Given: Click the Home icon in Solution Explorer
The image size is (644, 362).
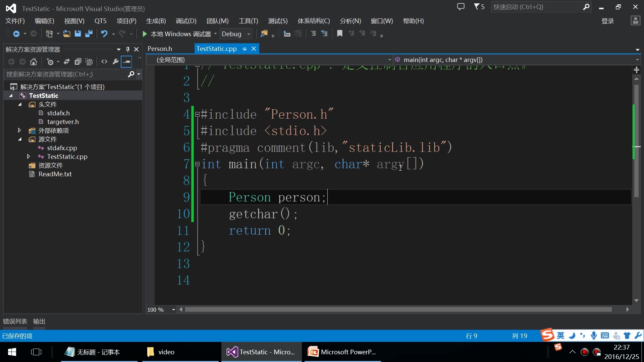Looking at the screenshot, I should point(34,62).
